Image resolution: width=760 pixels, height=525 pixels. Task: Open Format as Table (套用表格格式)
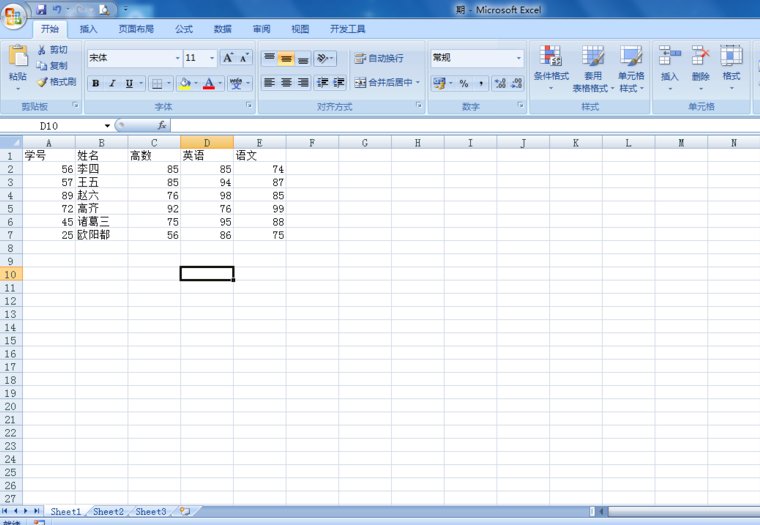tap(593, 68)
